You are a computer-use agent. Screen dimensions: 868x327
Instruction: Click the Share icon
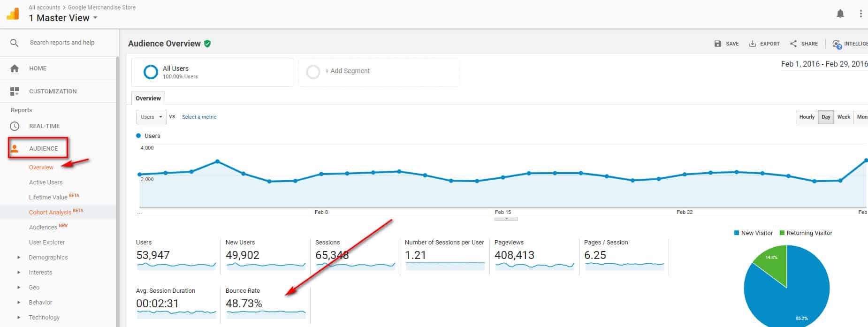pos(793,44)
